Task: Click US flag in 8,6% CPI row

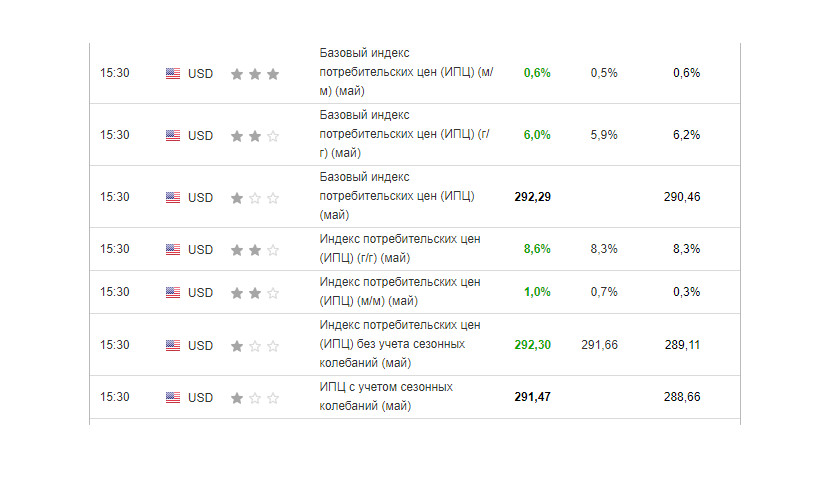Action: 173,249
